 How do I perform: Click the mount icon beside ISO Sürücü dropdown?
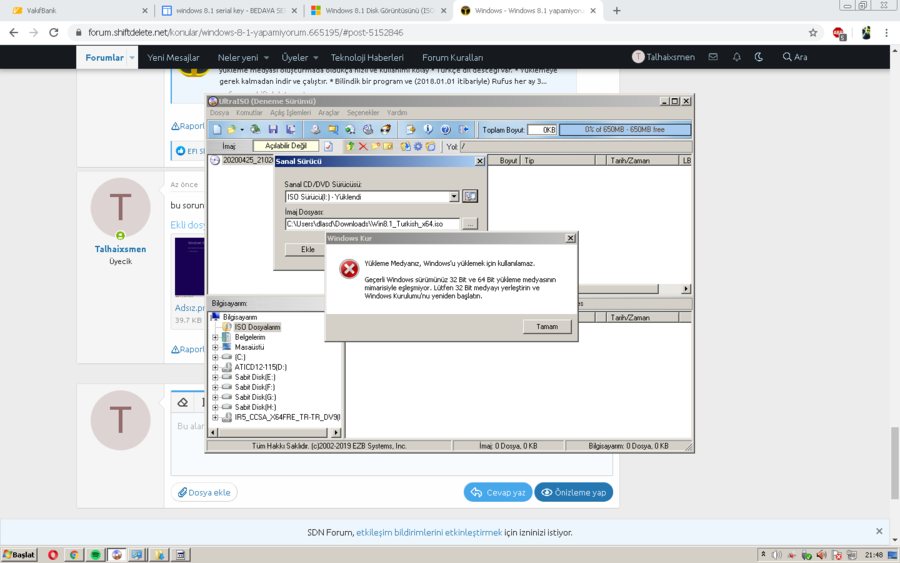point(470,196)
